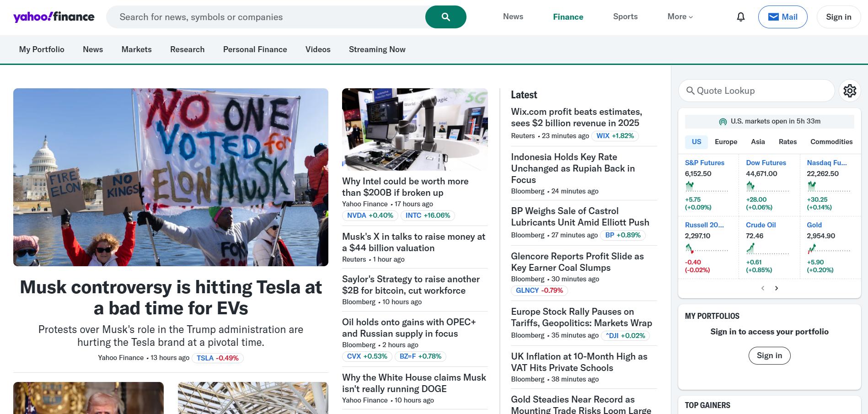Screen dimensions: 868x414
Task: Open the notifications bell
Action: click(x=740, y=17)
